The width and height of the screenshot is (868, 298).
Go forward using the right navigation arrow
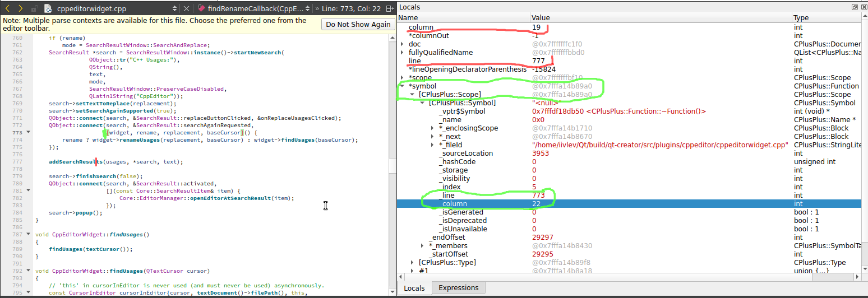(21, 8)
